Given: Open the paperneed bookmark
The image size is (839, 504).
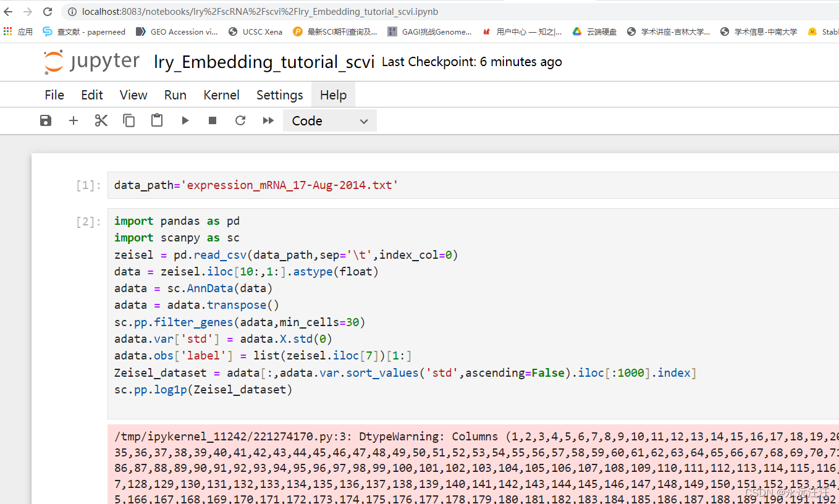Looking at the screenshot, I should (84, 31).
